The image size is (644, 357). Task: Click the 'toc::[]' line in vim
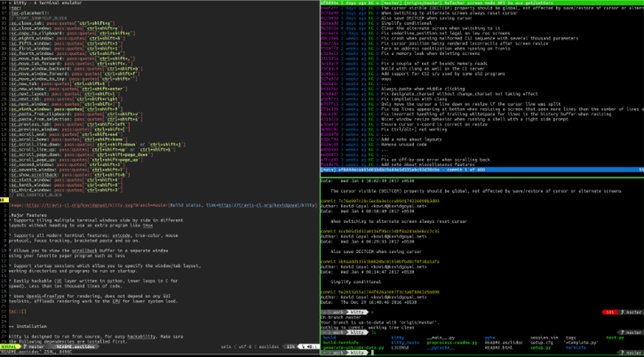[x=17, y=311]
